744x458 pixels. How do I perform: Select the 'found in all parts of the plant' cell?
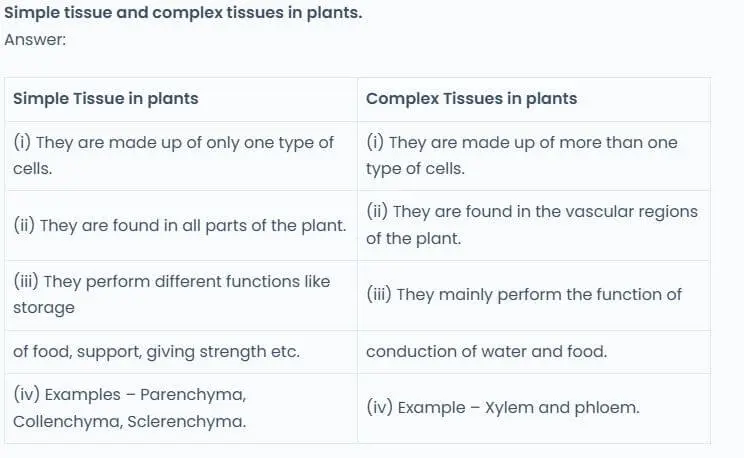coord(180,225)
